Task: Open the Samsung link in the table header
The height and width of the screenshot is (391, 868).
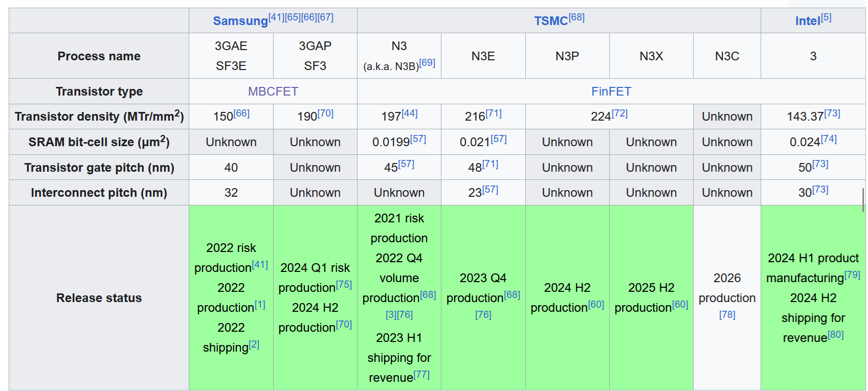Action: click(x=240, y=21)
